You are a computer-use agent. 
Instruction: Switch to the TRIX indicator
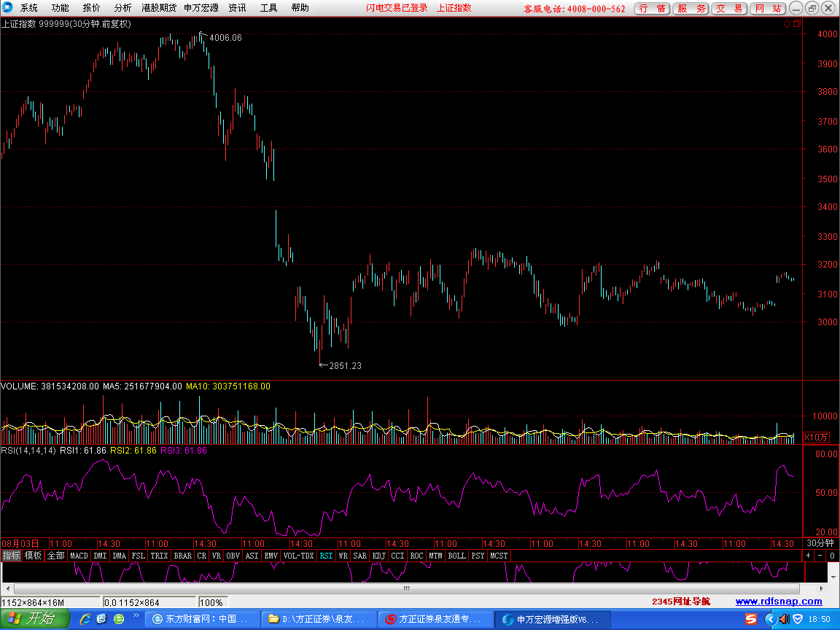coord(159,556)
